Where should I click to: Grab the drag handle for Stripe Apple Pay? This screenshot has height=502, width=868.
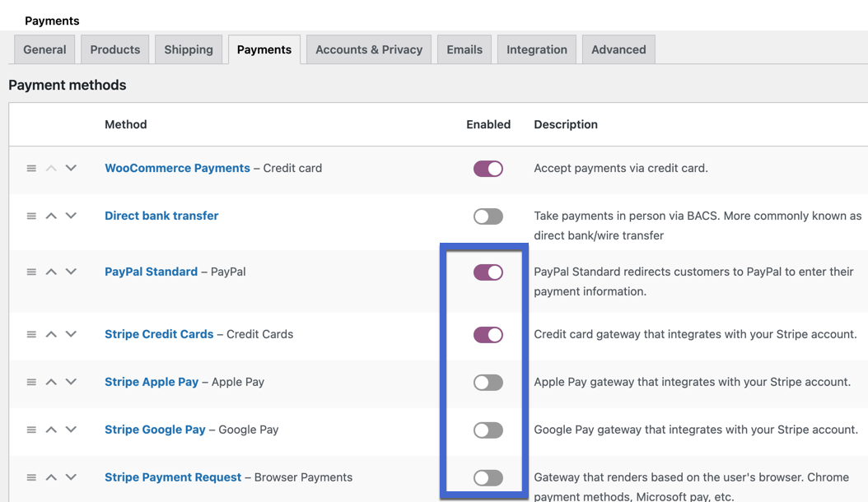[31, 382]
